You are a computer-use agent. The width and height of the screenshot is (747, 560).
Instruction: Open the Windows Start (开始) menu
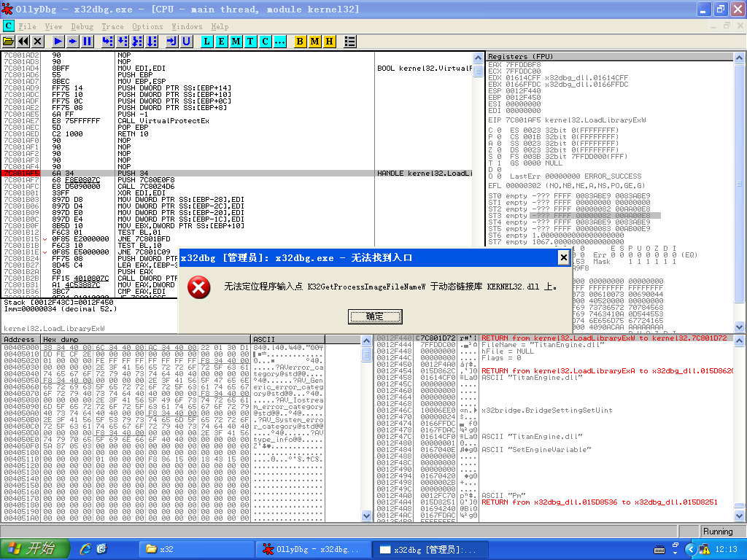[x=34, y=548]
